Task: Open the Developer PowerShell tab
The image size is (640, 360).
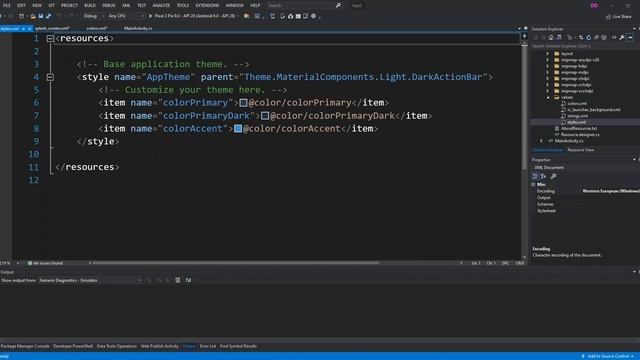Action: point(73,346)
